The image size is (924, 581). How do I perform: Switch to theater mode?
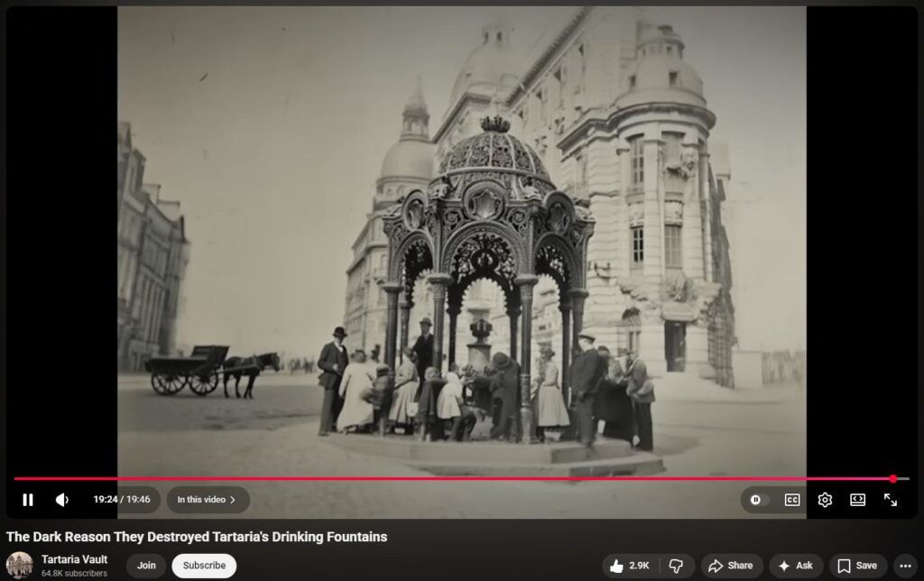coord(857,500)
